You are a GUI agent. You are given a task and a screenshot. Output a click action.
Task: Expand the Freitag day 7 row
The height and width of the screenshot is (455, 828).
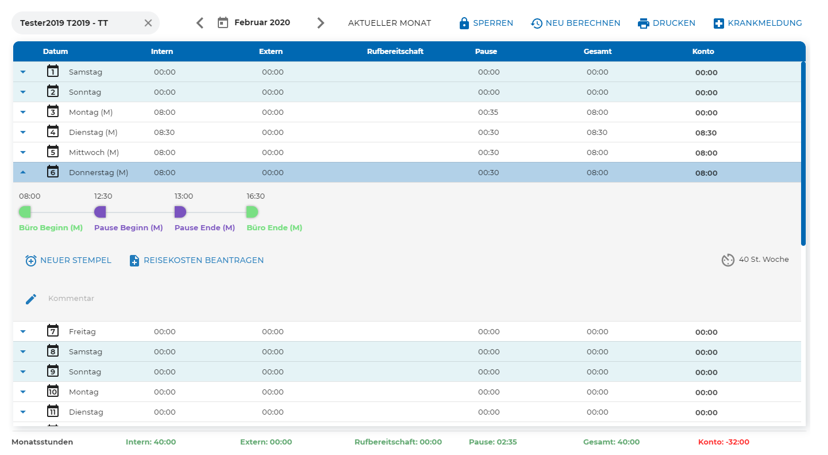tap(23, 332)
